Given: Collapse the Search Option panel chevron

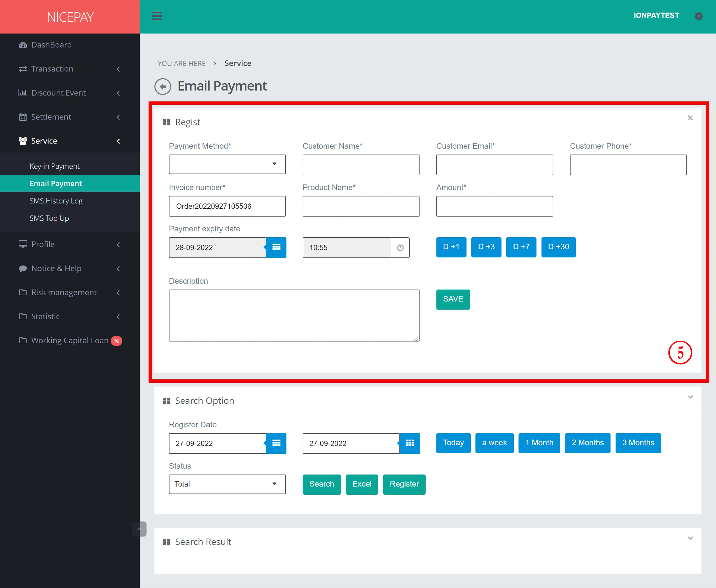Looking at the screenshot, I should [x=690, y=397].
